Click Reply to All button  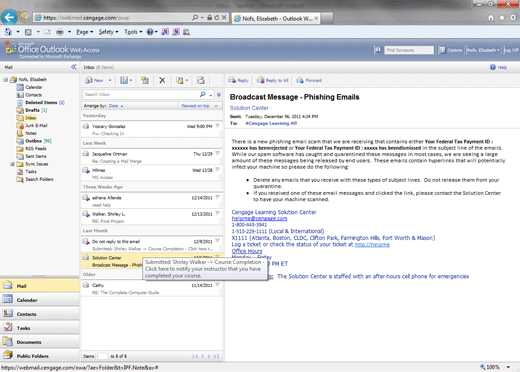point(273,80)
